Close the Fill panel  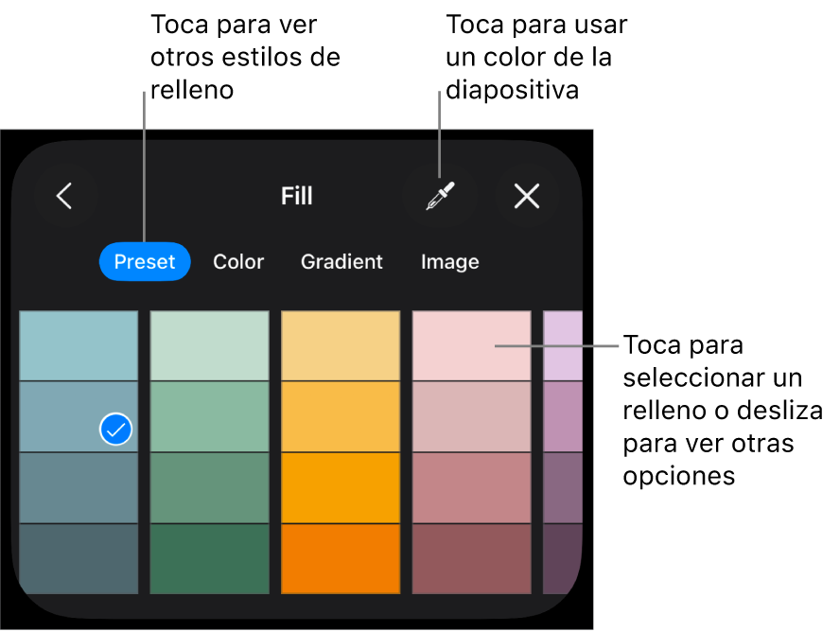tap(526, 196)
